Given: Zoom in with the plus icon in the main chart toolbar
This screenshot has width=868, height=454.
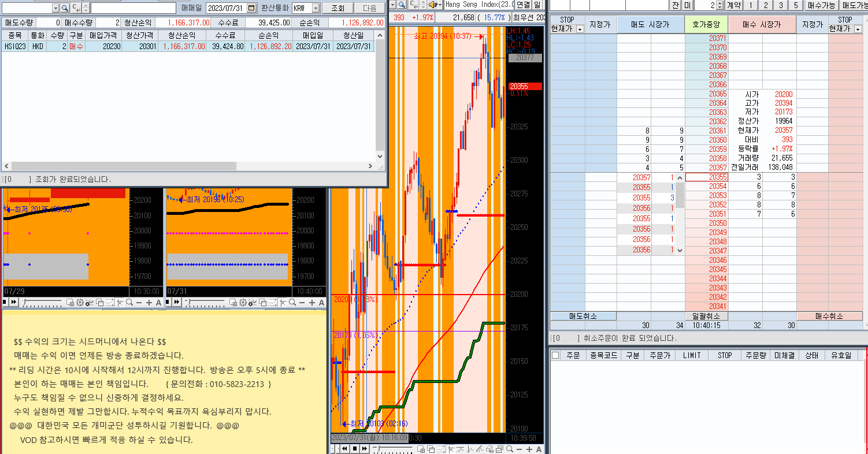Looking at the screenshot, I should pos(529,449).
